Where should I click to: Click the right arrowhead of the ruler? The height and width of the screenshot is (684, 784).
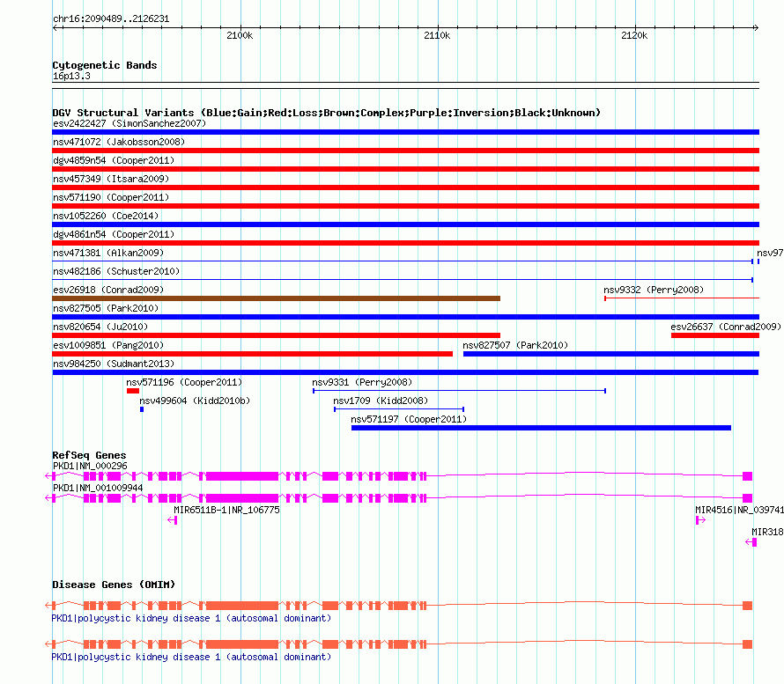tap(756, 27)
